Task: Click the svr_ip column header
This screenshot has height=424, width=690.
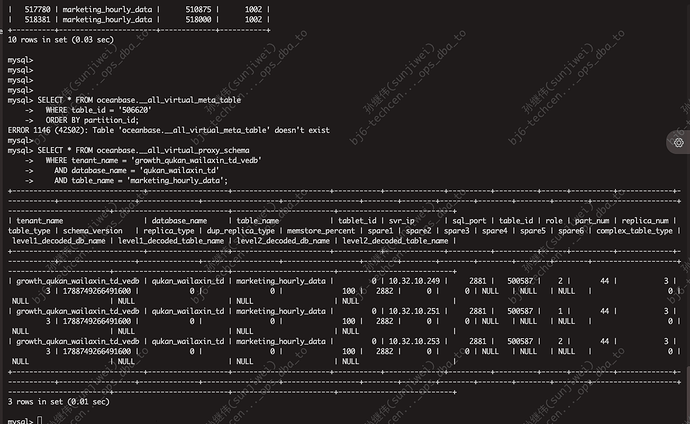Action: point(401,221)
